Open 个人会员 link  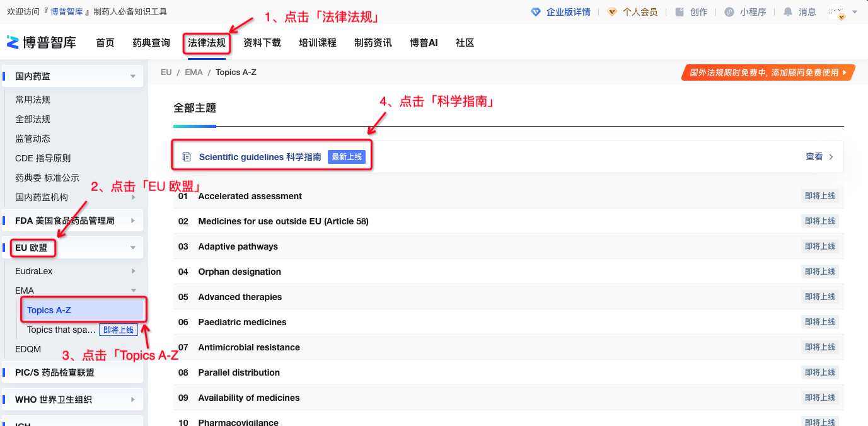[x=640, y=12]
